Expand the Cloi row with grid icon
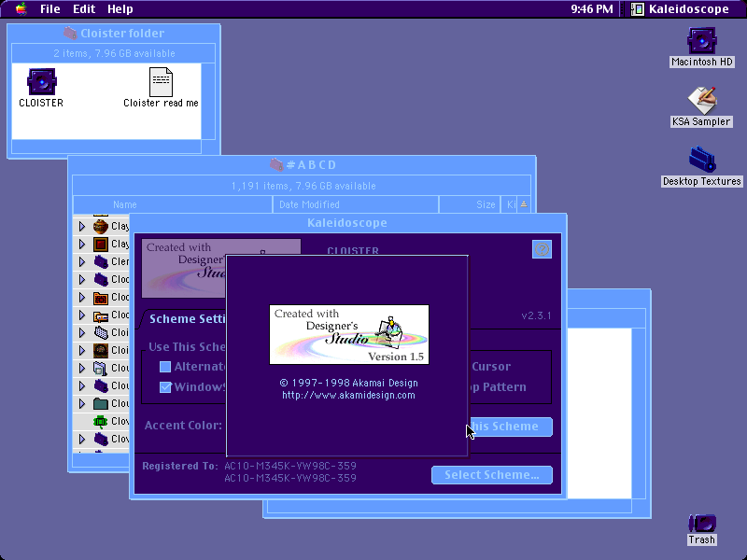The width and height of the screenshot is (747, 560). 82,332
